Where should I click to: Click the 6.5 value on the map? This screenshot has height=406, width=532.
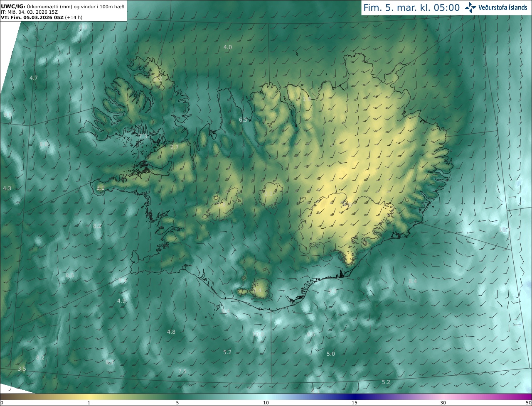pyautogui.click(x=243, y=120)
